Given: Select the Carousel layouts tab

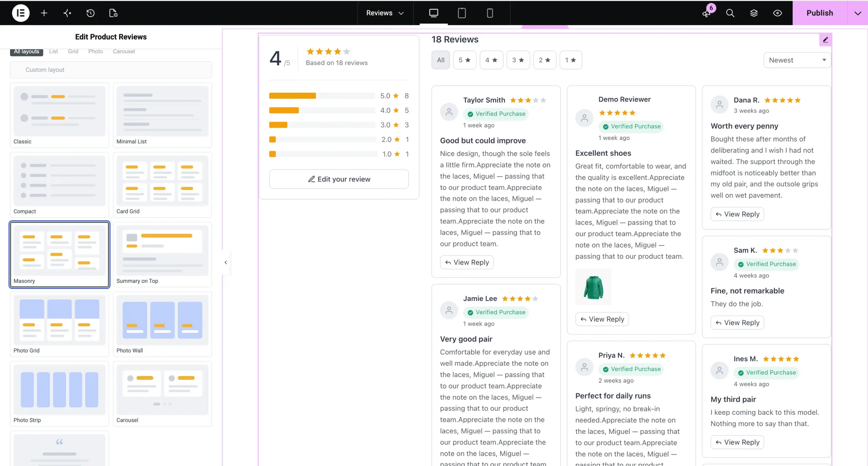Looking at the screenshot, I should pyautogui.click(x=124, y=52).
